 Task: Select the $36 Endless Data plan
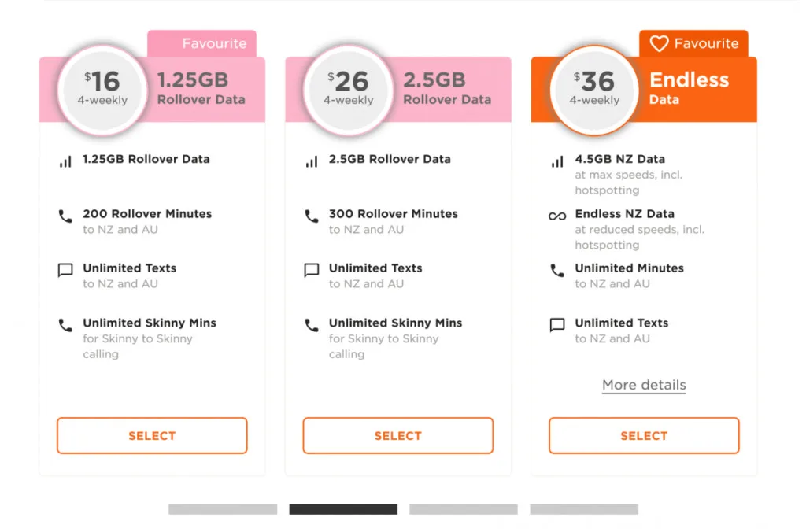644,436
